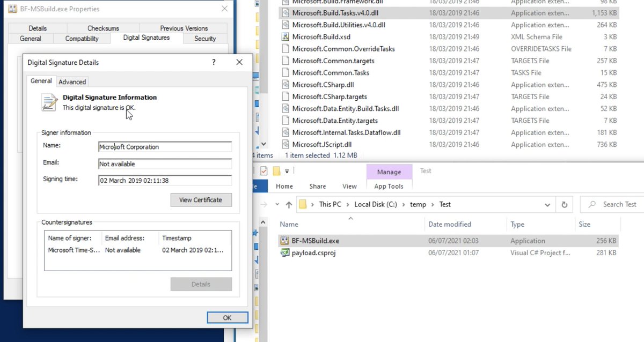Sort by Size column header in Test folder

(597, 224)
